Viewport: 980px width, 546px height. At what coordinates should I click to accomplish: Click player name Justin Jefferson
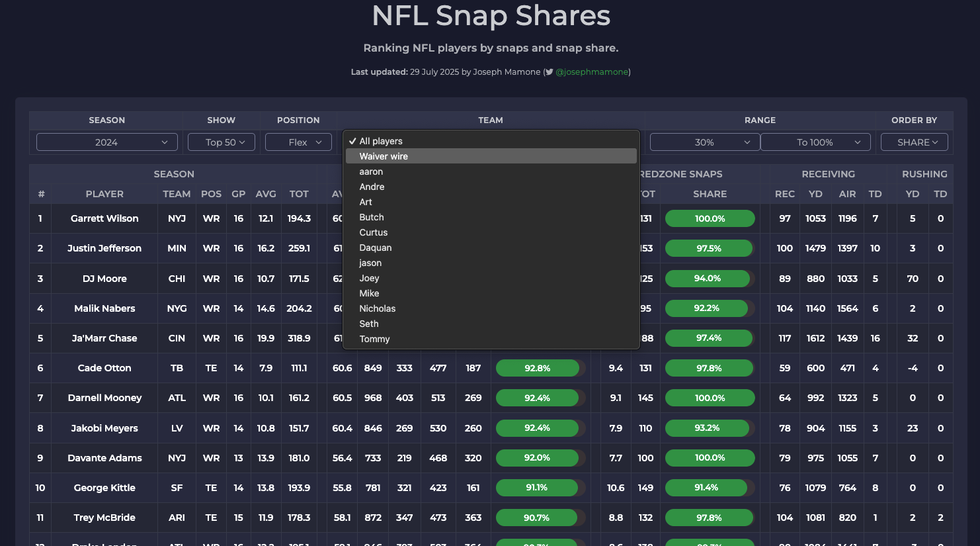pos(104,248)
